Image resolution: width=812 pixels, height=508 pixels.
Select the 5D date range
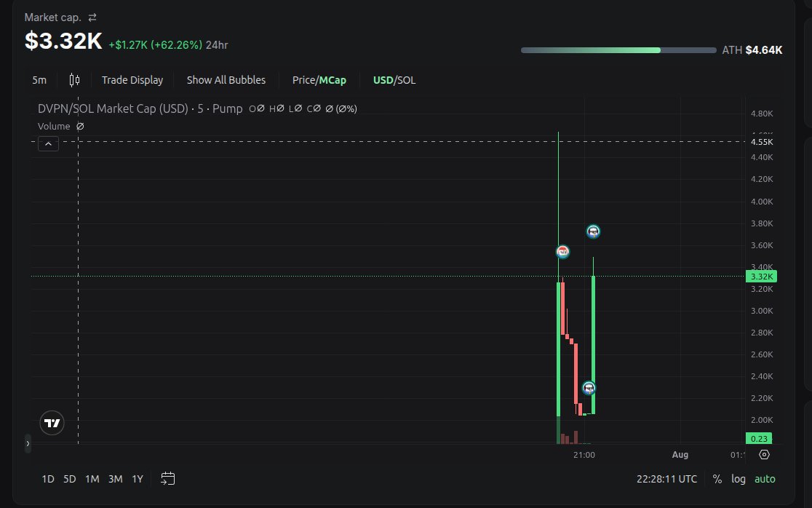(69, 479)
